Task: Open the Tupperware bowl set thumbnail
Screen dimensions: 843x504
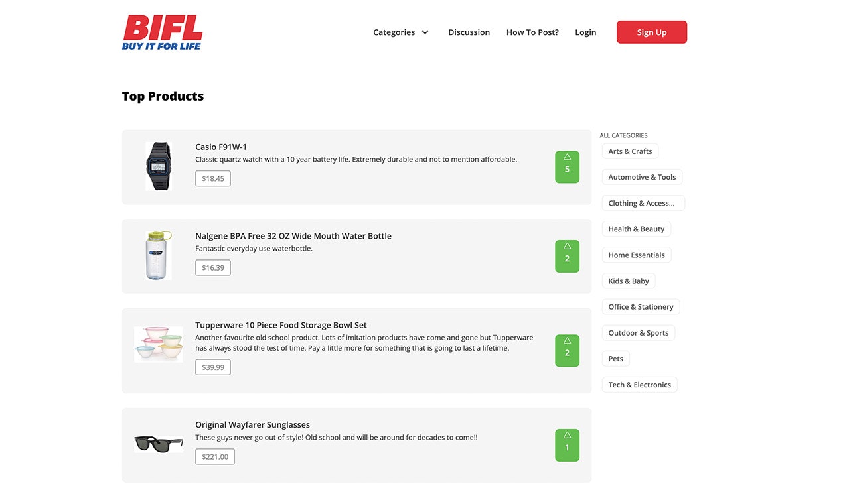Action: tap(159, 344)
